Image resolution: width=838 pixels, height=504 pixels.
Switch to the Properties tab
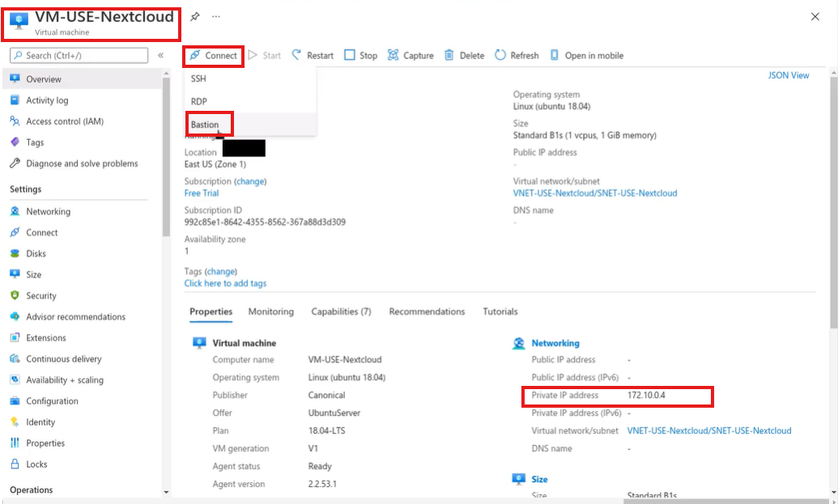[211, 311]
